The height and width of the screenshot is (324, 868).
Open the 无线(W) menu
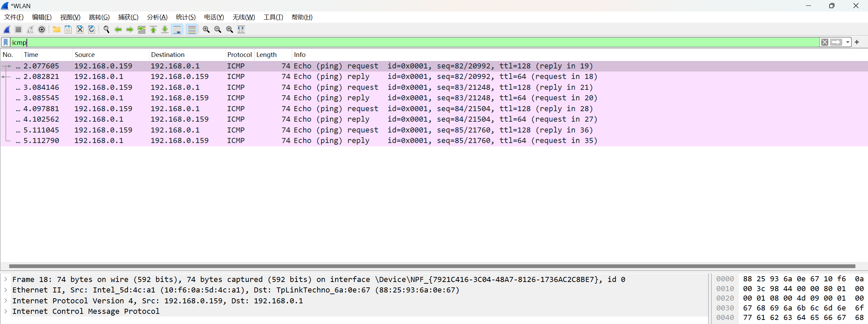244,17
